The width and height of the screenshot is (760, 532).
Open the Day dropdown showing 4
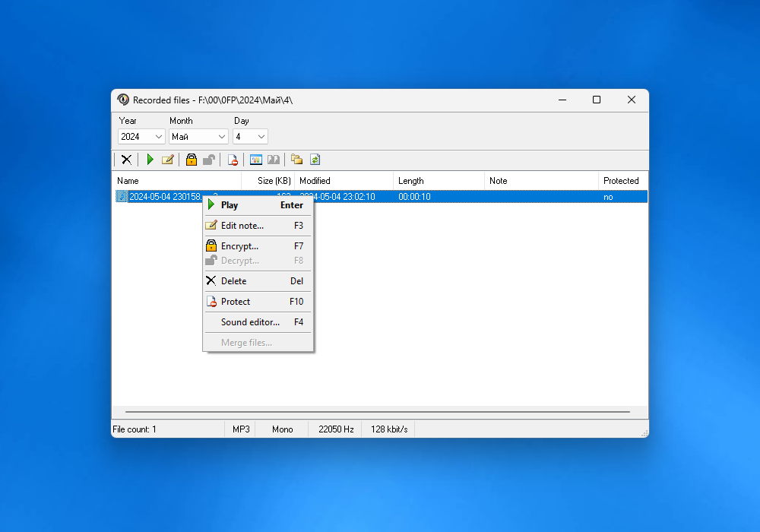250,137
